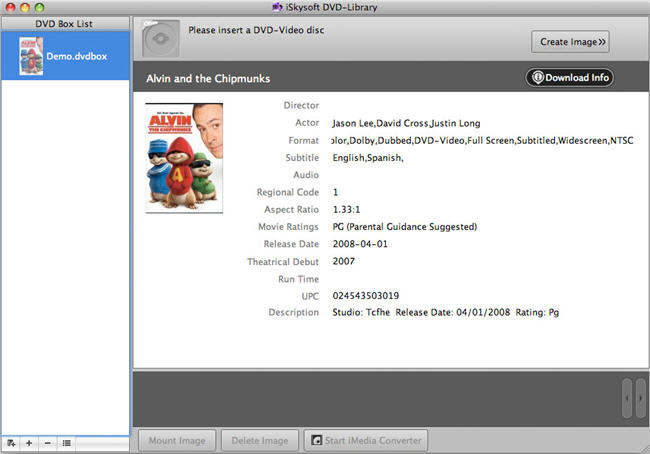Image resolution: width=650 pixels, height=454 pixels.
Task: Click the UPC field label
Action: coord(310,296)
